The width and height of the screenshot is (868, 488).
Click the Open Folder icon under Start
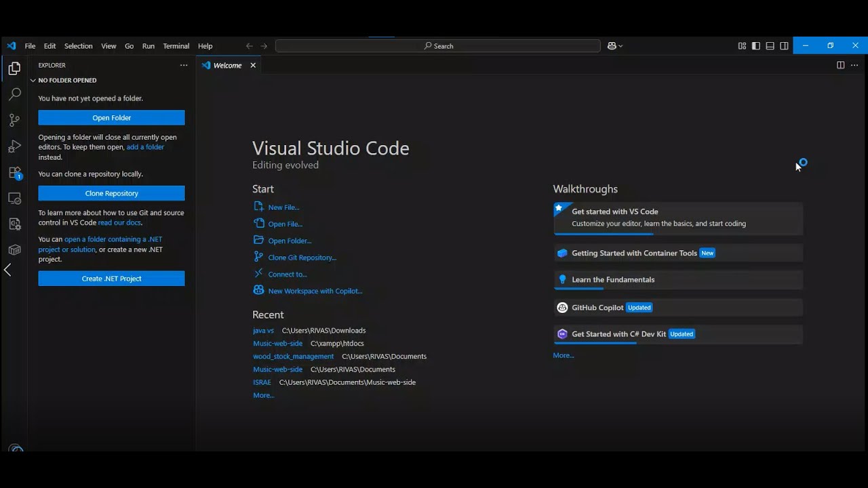click(x=258, y=240)
